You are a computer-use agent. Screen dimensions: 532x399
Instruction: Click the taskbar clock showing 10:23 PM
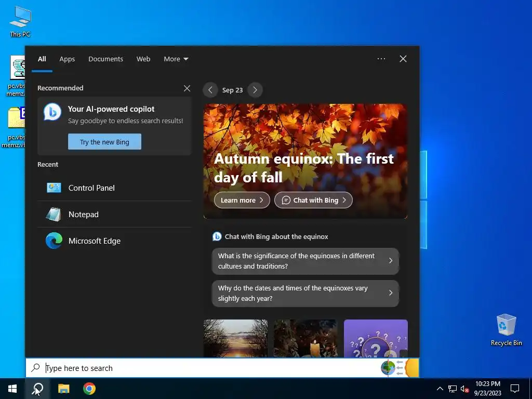pyautogui.click(x=487, y=389)
